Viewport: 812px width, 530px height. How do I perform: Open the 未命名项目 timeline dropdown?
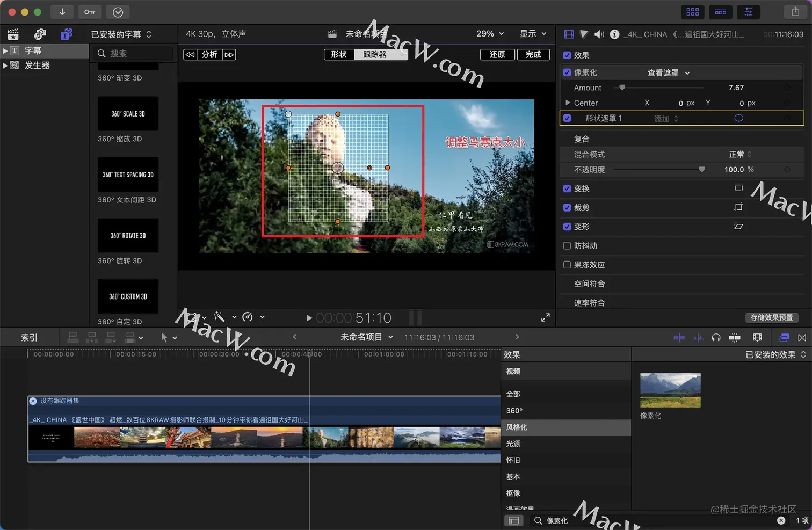[367, 337]
